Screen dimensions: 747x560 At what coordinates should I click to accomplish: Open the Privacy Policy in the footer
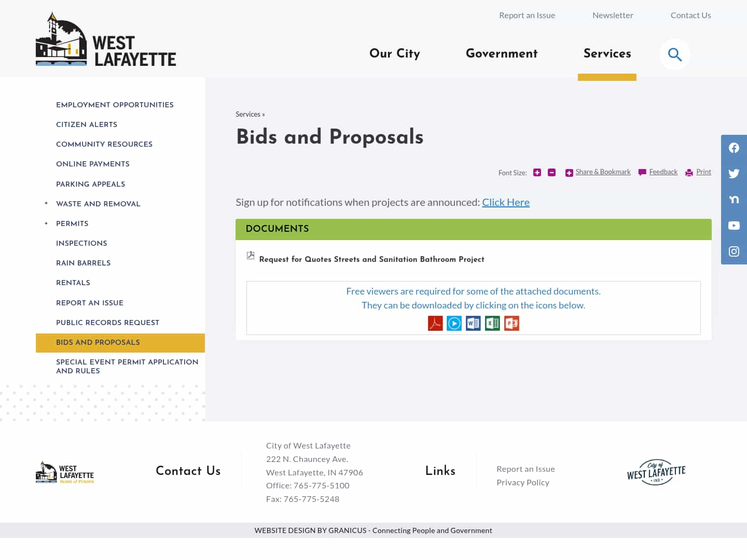[x=523, y=482]
